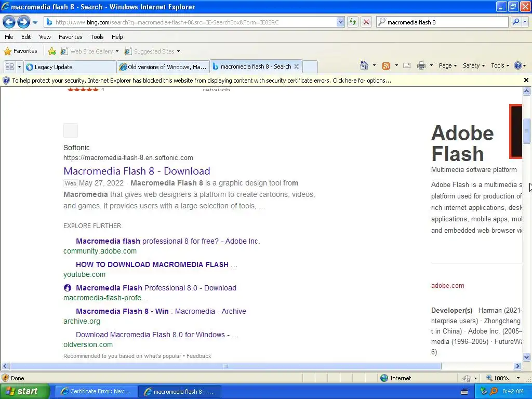Open Macromedia Flash Professional 8.0 - Download link

click(156, 288)
